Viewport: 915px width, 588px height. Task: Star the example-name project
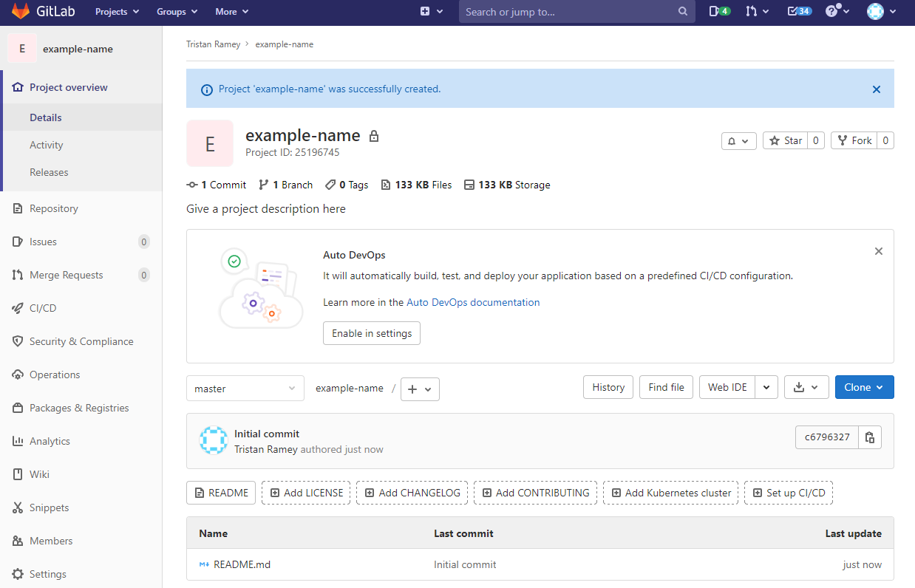785,140
